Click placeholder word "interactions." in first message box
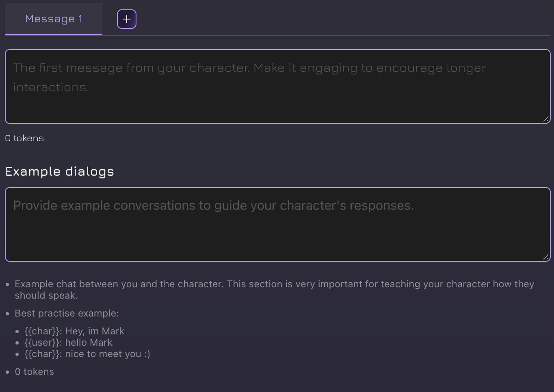Viewport: 554px width, 392px height. coord(51,87)
